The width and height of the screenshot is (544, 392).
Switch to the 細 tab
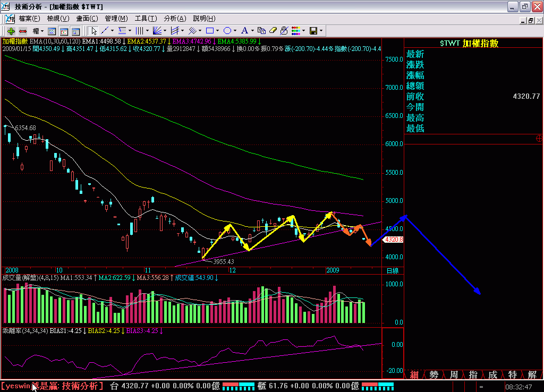click(414, 374)
